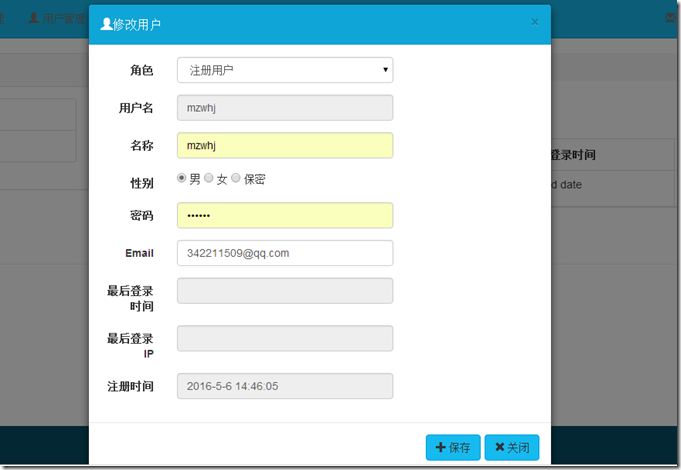Screen dimensions: 681x470
Task: Click the user icon in the modal title
Action: pos(107,22)
